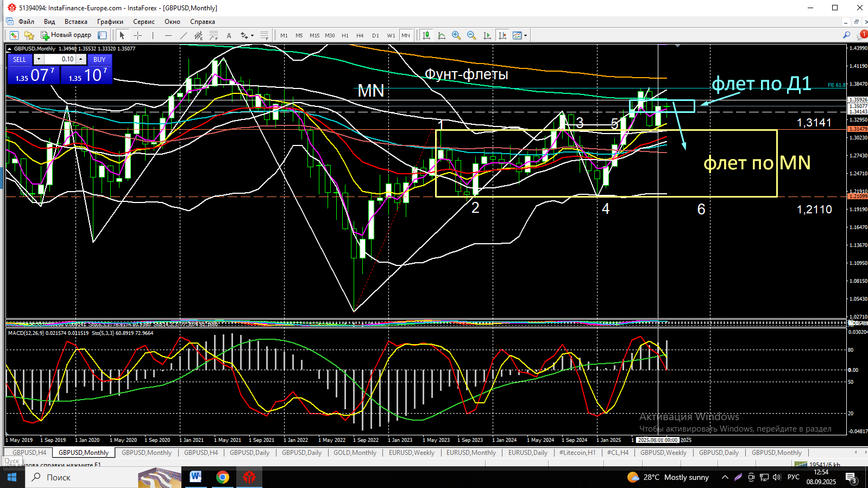
Task: Click the lot volume input field
Action: [x=60, y=59]
